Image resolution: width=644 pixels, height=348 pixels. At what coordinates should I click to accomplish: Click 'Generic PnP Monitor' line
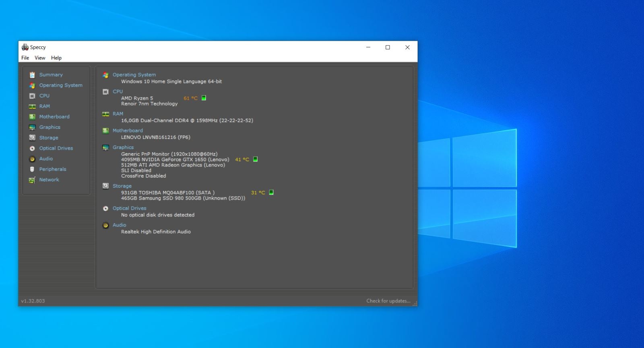click(169, 154)
